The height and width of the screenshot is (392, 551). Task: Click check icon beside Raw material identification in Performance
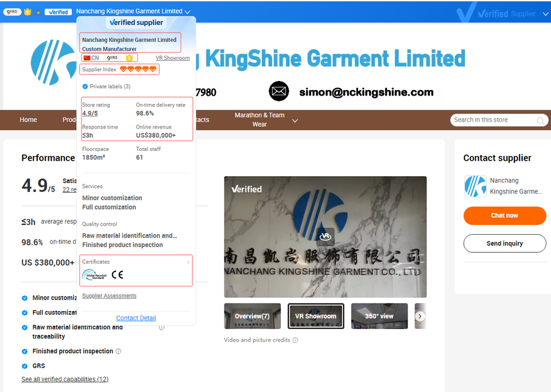pos(25,327)
